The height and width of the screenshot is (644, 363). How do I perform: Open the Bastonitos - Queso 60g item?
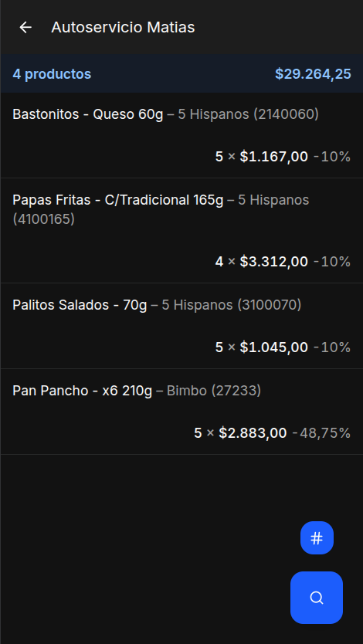pyautogui.click(x=181, y=135)
